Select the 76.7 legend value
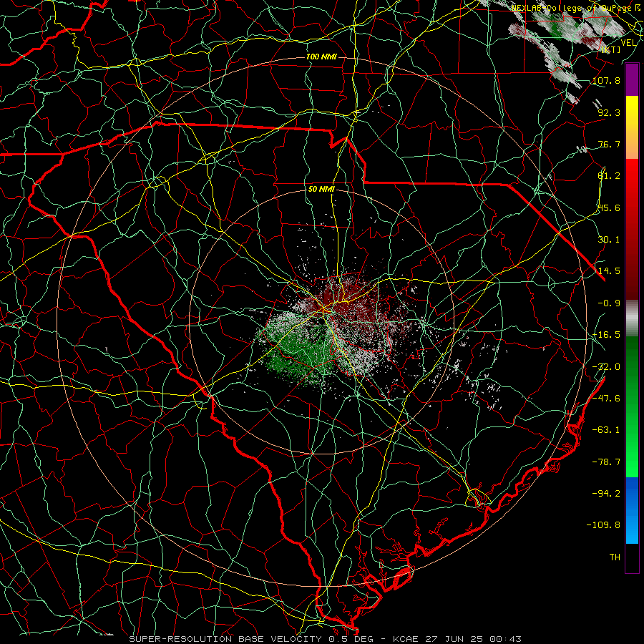644x644 pixels. (x=609, y=144)
